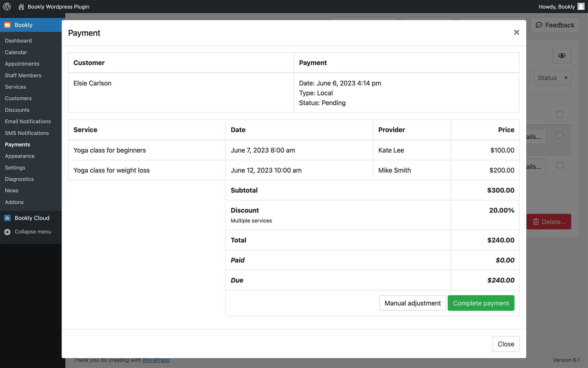
Task: Click the Feedback button label
Action: (560, 25)
